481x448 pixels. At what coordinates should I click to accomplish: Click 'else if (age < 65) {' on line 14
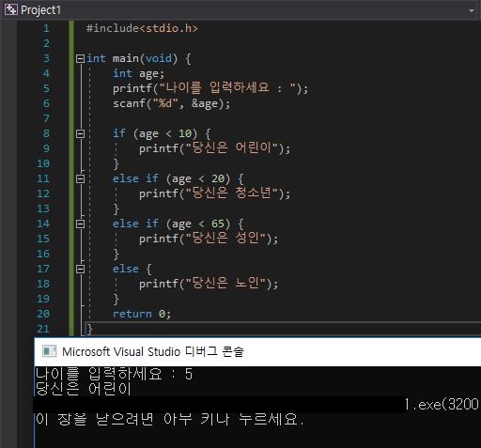(x=178, y=224)
